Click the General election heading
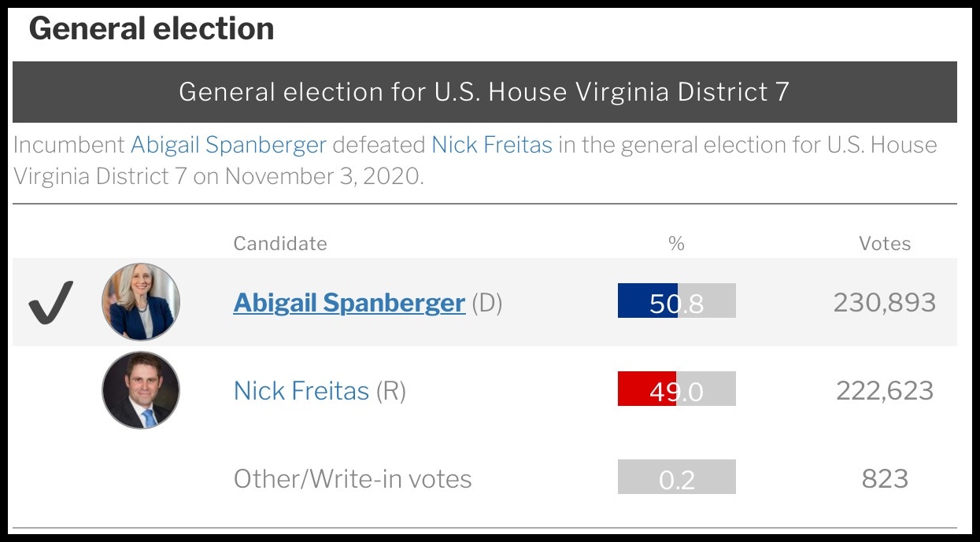 pyautogui.click(x=151, y=29)
